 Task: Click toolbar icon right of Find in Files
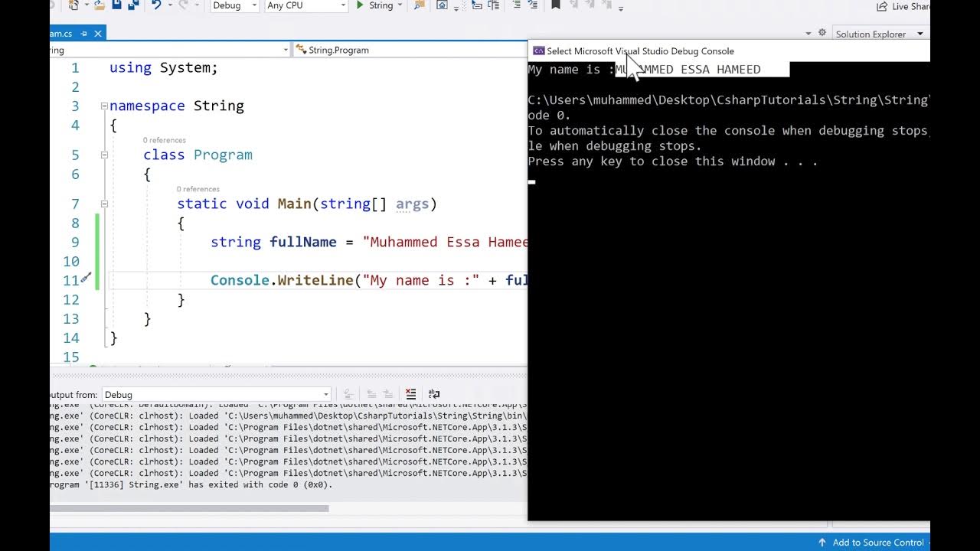click(x=443, y=5)
